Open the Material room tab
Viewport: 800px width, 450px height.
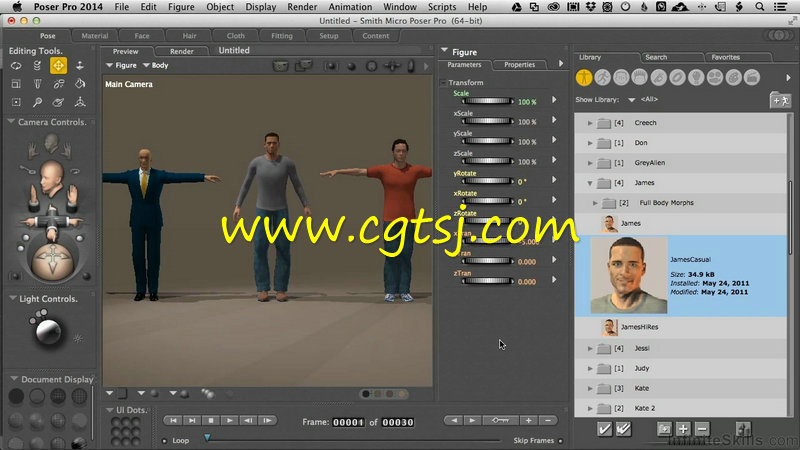pos(95,36)
